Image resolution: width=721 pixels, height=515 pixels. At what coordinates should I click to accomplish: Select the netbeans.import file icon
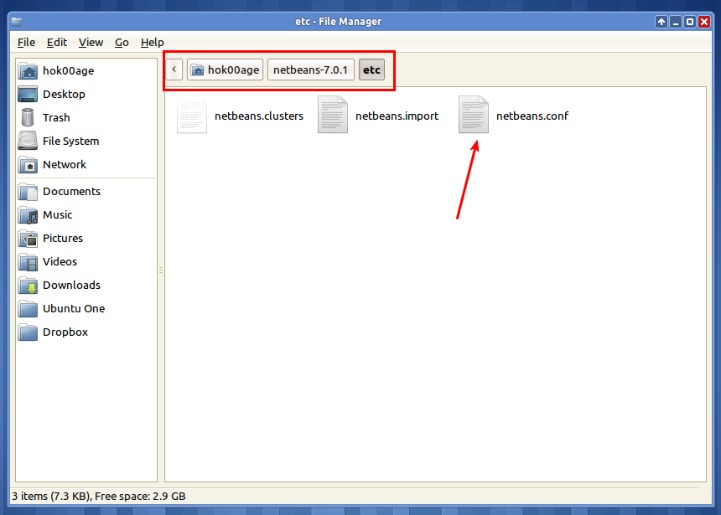click(x=332, y=115)
